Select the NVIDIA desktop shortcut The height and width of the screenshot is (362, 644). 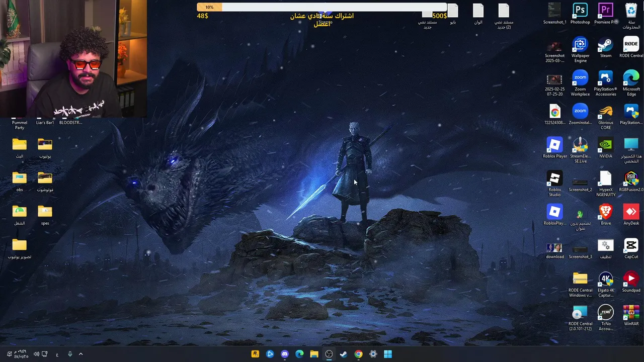point(606,148)
